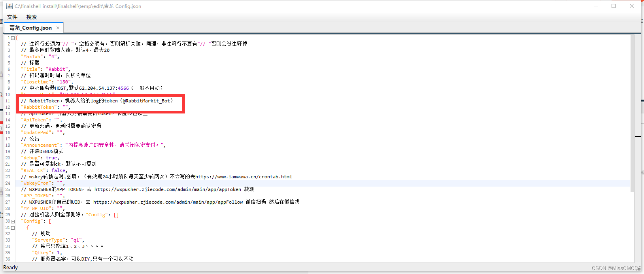Click the Ready status bar text
The height and width of the screenshot is (274, 644).
click(11, 268)
